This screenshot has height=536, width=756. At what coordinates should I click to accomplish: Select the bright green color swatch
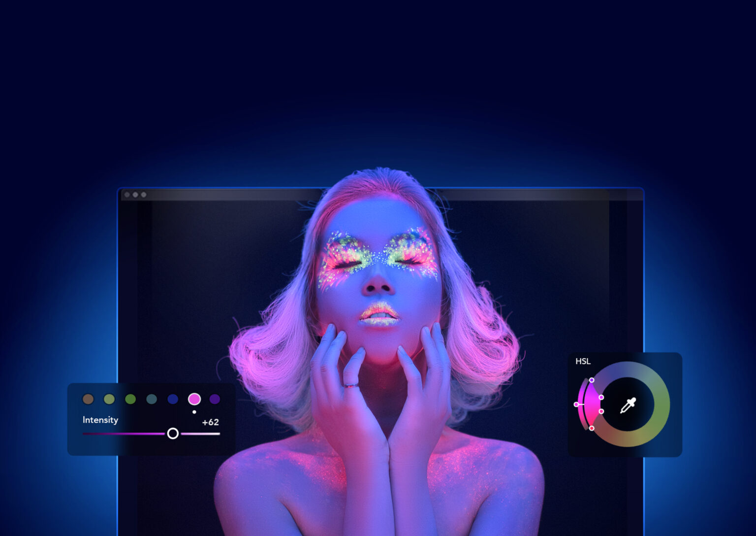point(130,399)
